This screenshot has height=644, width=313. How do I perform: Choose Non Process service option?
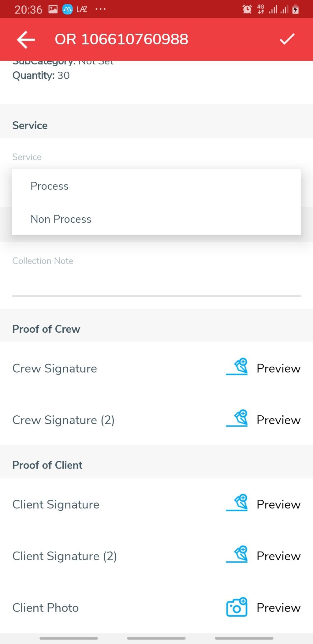pyautogui.click(x=61, y=219)
